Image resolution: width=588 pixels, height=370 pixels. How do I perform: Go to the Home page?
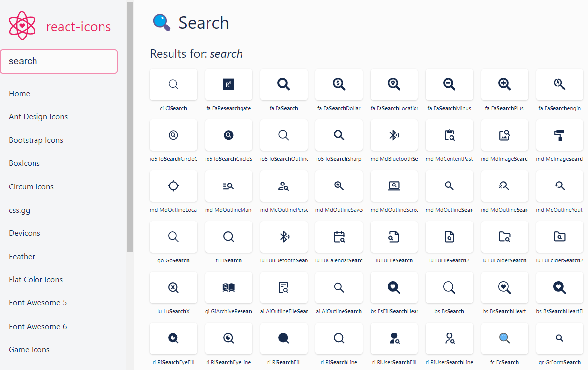point(19,93)
